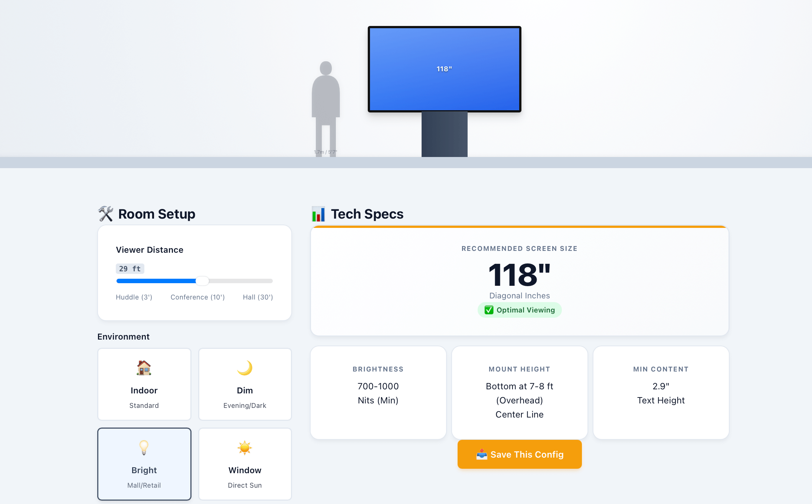The width and height of the screenshot is (812, 504).
Task: Select the Indoor Standard environment card
Action: pos(144,384)
